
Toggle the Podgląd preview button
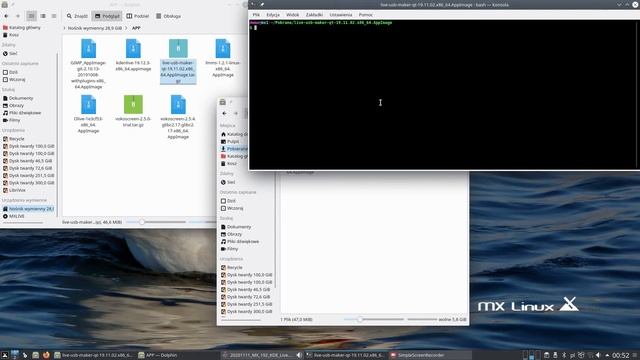pyautogui.click(x=107, y=16)
